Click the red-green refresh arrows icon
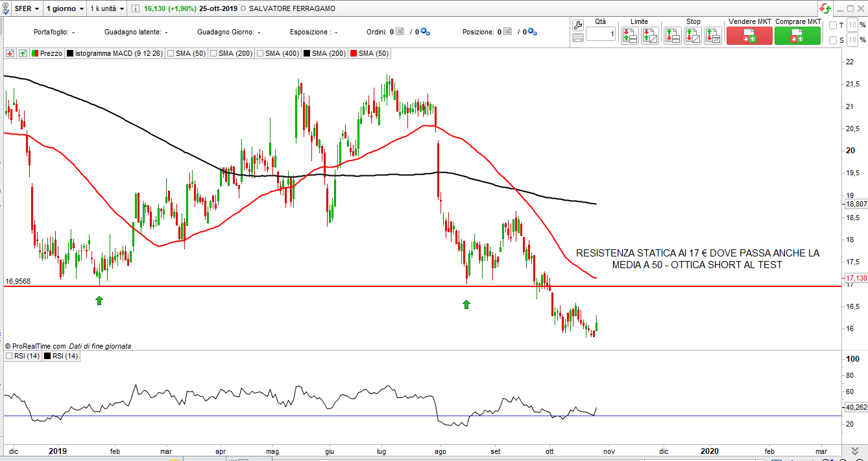This screenshot has width=868, height=461. [825, 8]
